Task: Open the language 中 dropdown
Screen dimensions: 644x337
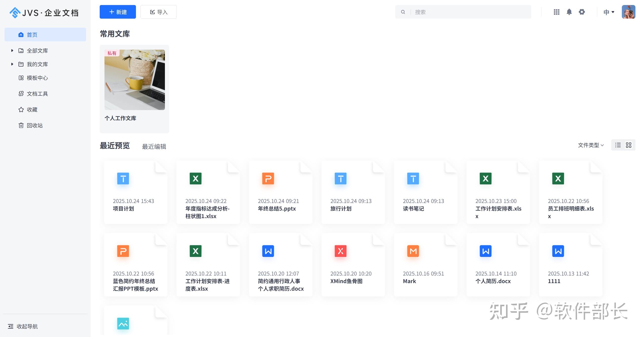Action: 609,12
